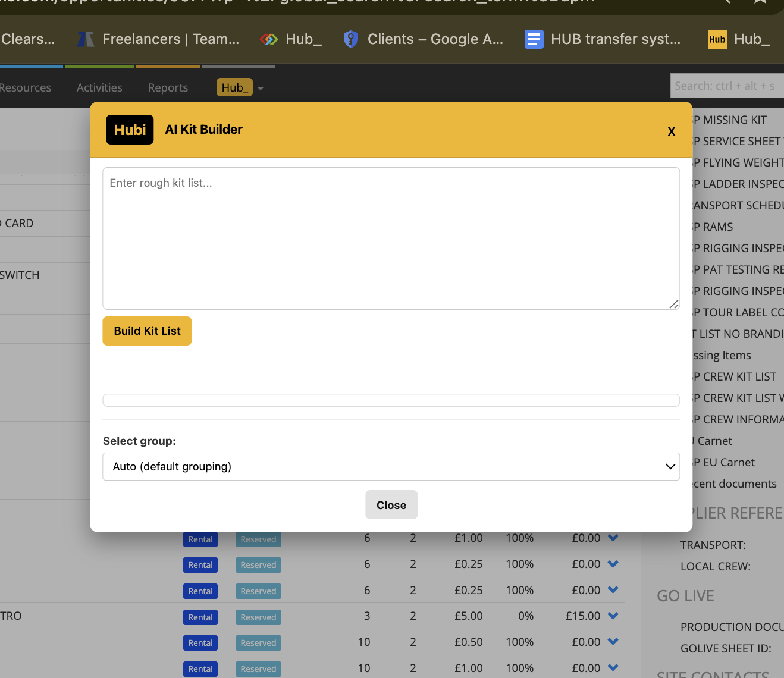The height and width of the screenshot is (678, 784).
Task: Click GO LIVE section heading
Action: pyautogui.click(x=685, y=596)
